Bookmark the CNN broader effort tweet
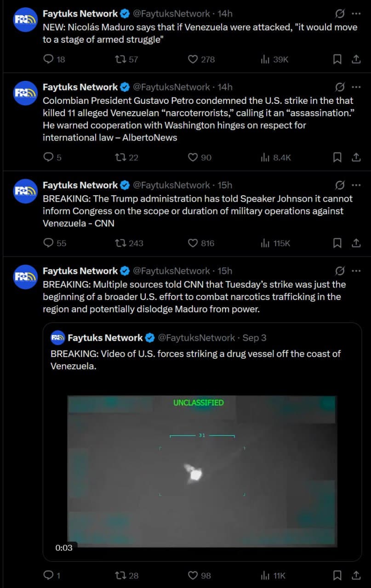 coord(337,575)
